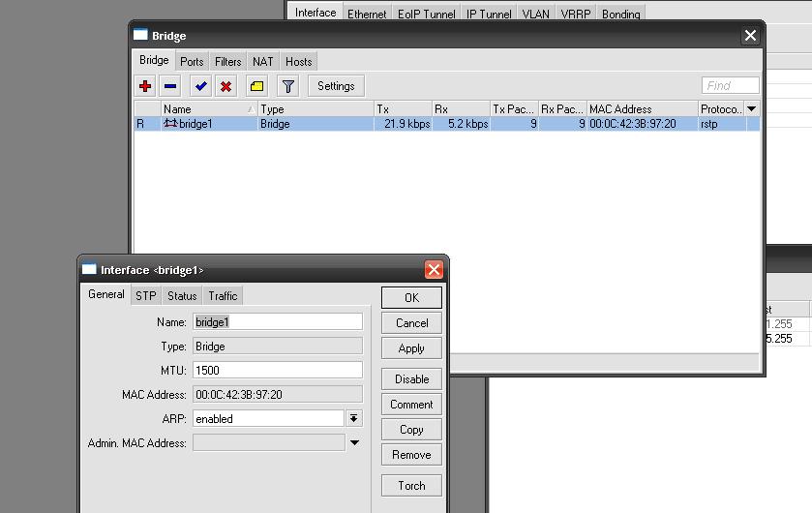
Task: Open the Hosts tab
Action: [x=298, y=61]
